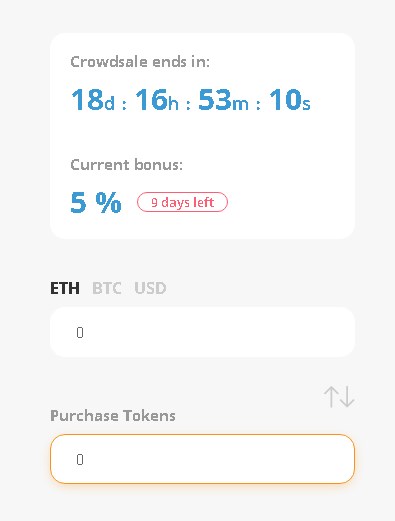Click the '9 days left' badge

(182, 202)
